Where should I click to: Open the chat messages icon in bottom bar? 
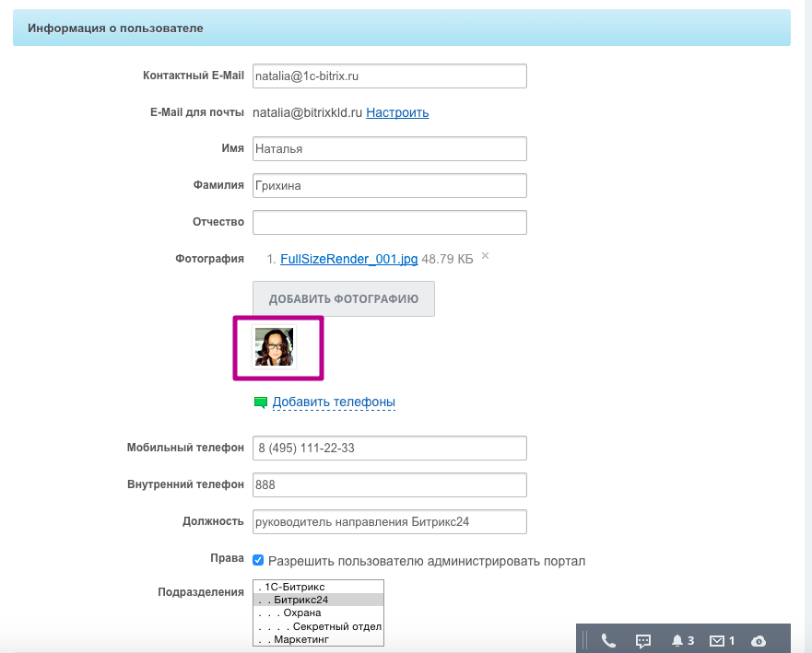coord(643,641)
